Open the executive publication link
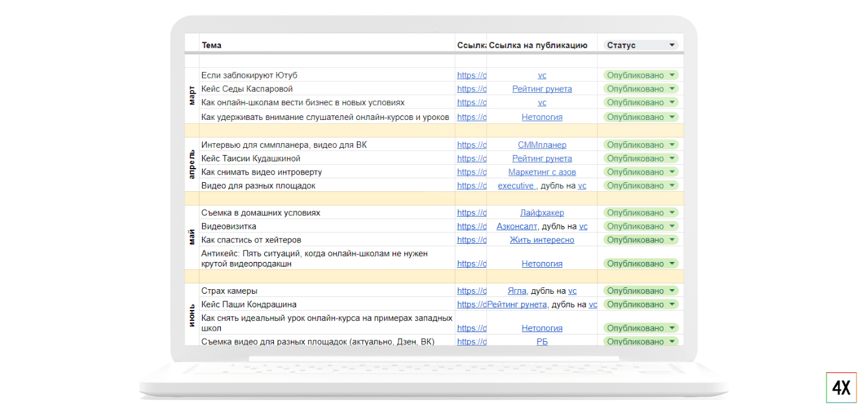868x415 pixels. coord(516,185)
